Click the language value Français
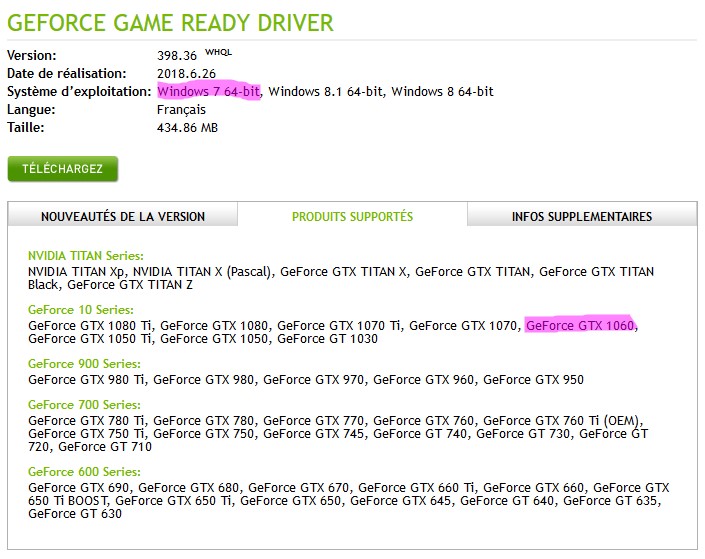Viewport: 705px width, 559px height. pos(181,110)
